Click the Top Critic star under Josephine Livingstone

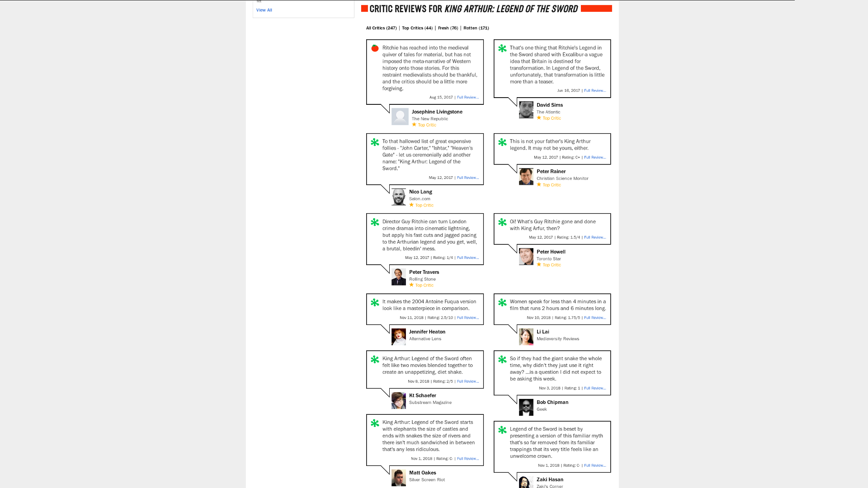[x=414, y=124]
